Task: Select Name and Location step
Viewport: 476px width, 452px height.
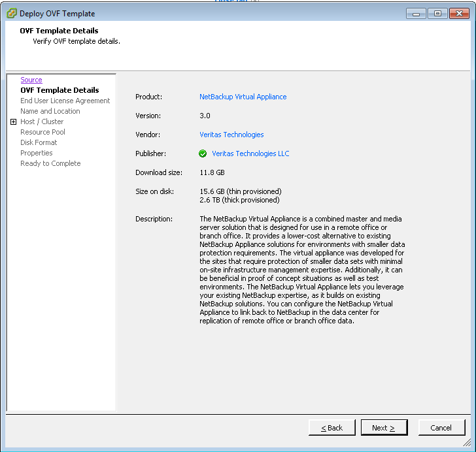Action: (x=50, y=111)
